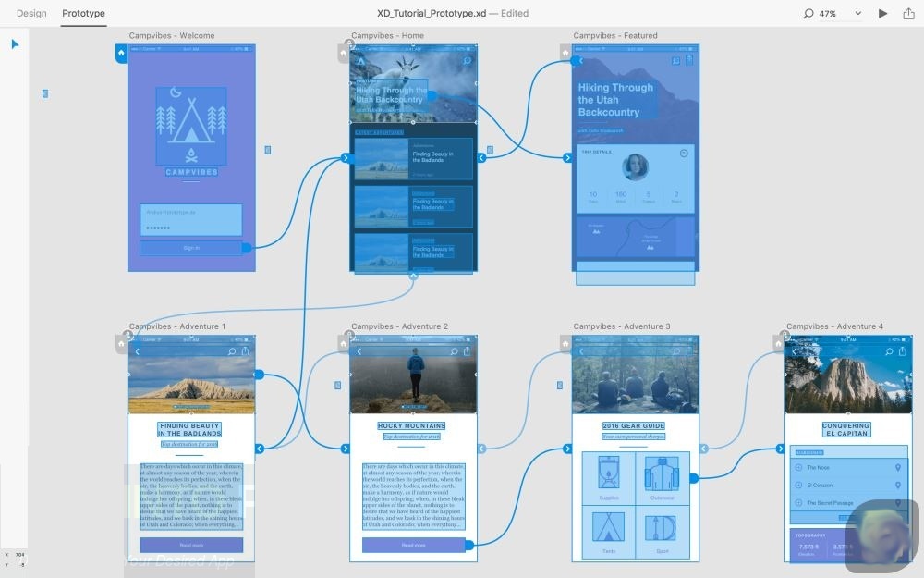Select the pointer tool in left sidebar
The width and height of the screenshot is (924, 578).
(x=14, y=43)
